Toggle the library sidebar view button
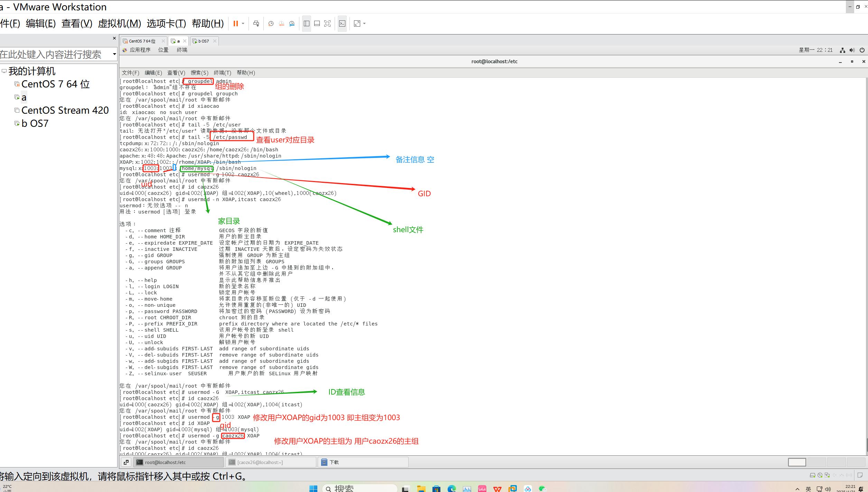The width and height of the screenshot is (868, 492). point(307,23)
